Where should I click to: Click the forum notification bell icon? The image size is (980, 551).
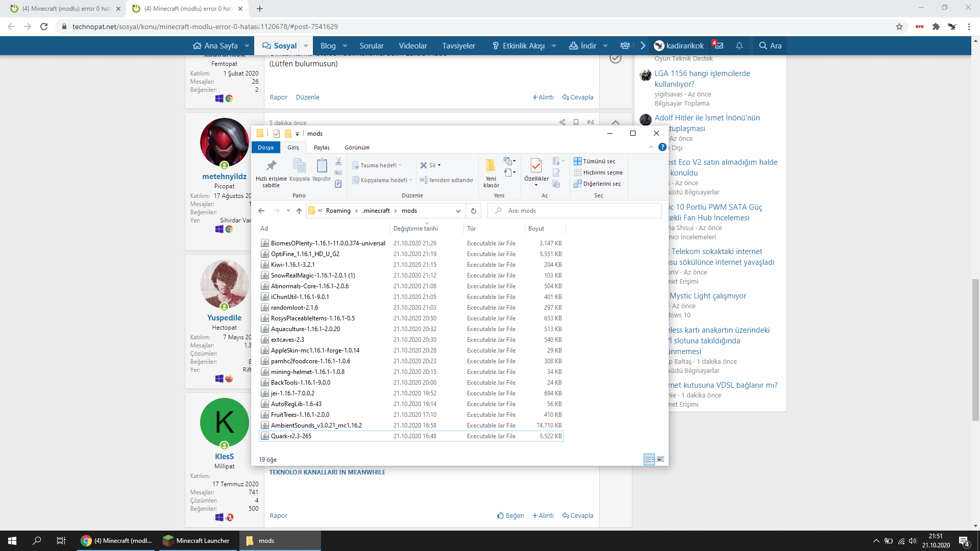739,46
